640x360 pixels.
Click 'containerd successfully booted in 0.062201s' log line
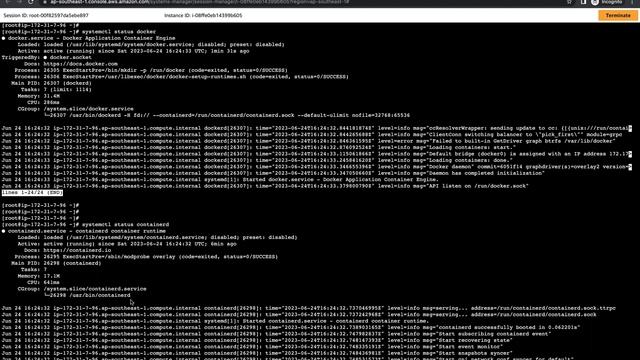[x=291, y=327]
